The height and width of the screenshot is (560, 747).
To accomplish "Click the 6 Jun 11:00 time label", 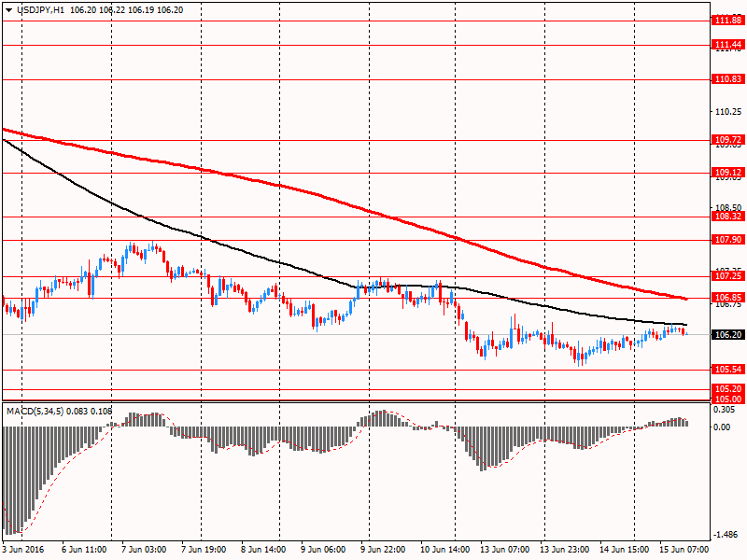I will pos(84,550).
